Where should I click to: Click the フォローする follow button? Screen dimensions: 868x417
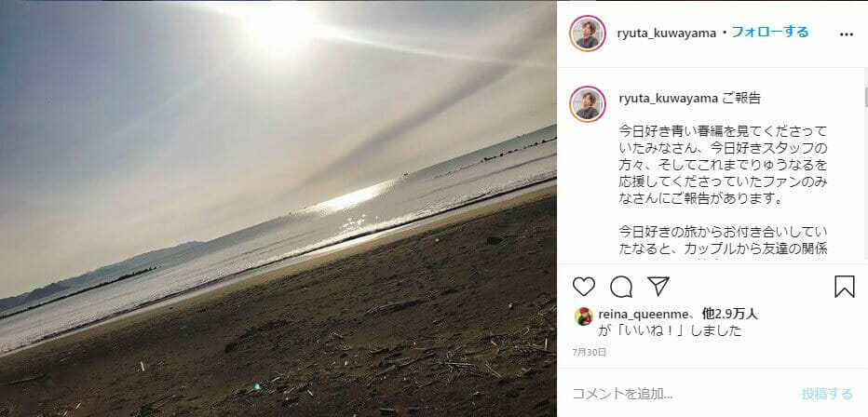(x=770, y=32)
